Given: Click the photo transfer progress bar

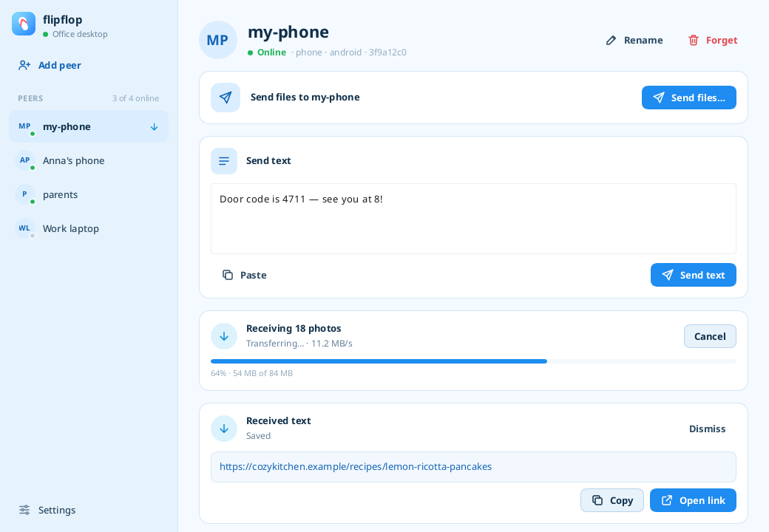Looking at the screenshot, I should click(473, 361).
